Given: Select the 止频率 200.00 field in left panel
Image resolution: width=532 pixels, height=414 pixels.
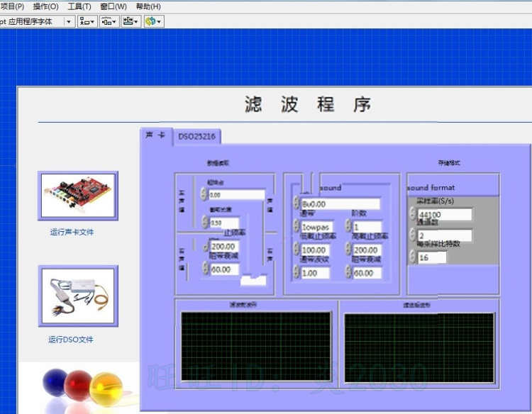Looking at the screenshot, I should (225, 247).
